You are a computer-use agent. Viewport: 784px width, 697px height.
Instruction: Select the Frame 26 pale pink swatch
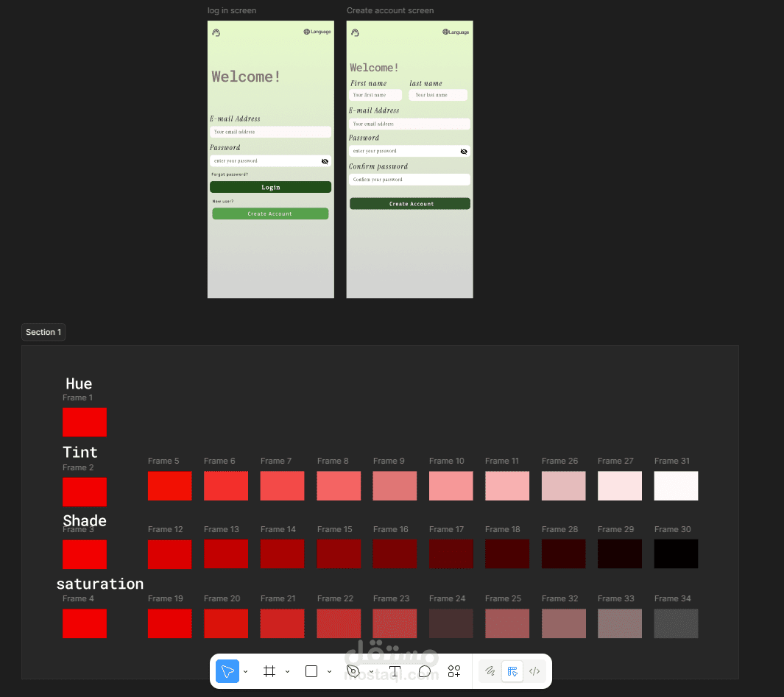563,486
